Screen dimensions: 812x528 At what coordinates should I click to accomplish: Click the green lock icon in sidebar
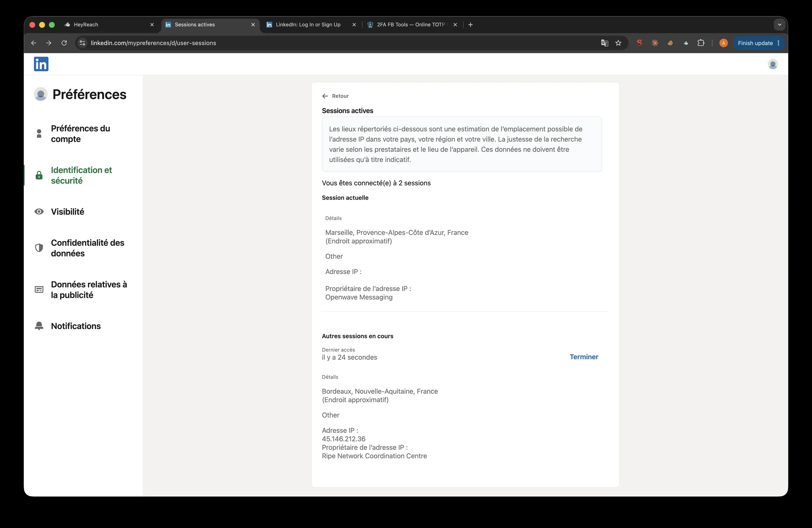pos(39,175)
